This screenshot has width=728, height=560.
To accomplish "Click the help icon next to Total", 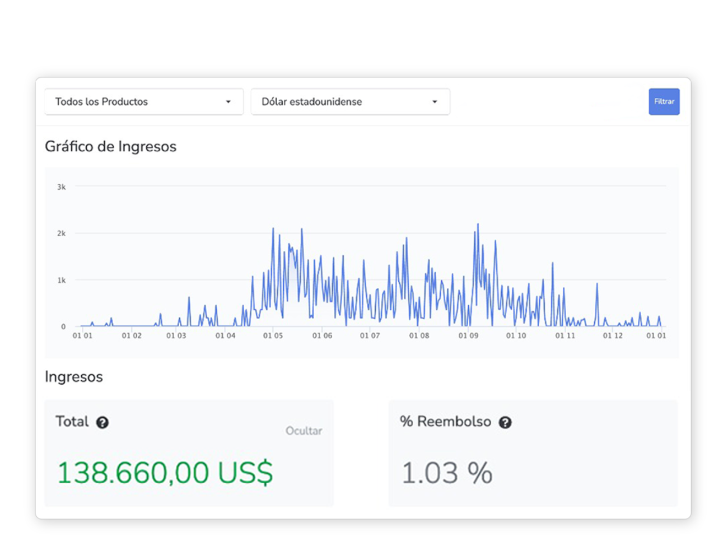I will tap(102, 423).
